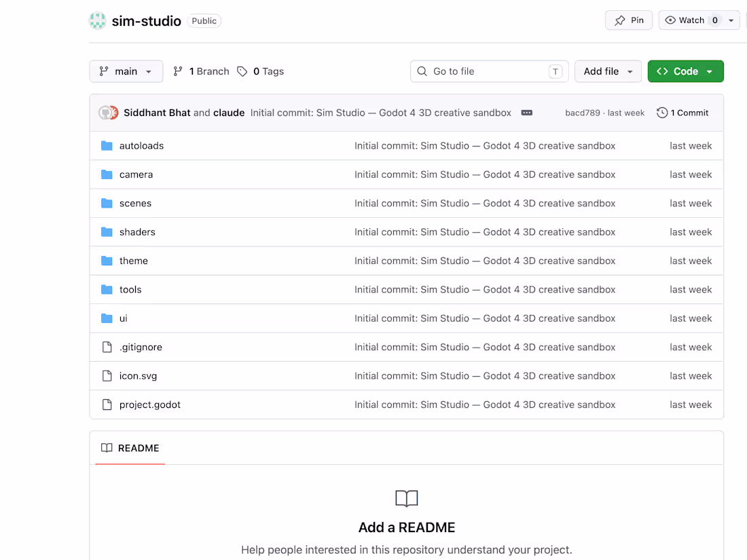Open commit message in shaders row
This screenshot has height=560, width=747.
tap(485, 232)
